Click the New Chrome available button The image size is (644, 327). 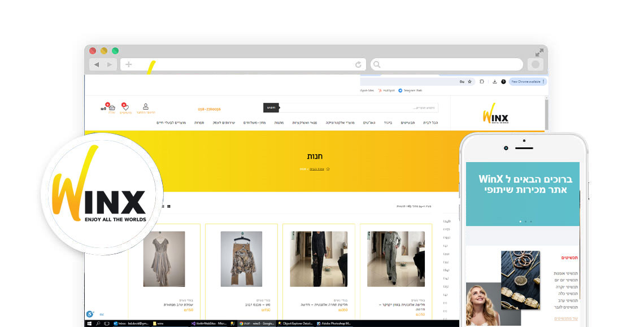(x=528, y=82)
